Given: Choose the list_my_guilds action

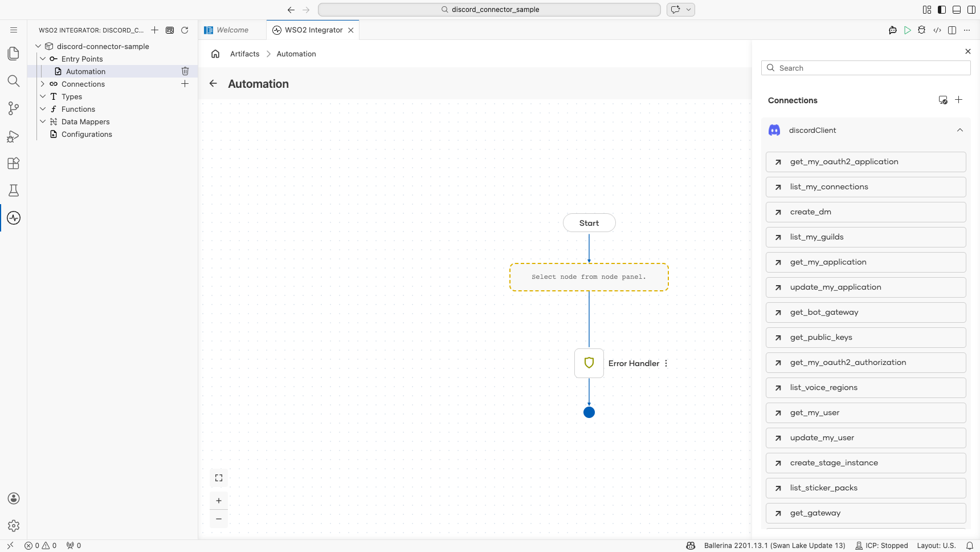Looking at the screenshot, I should pos(865,237).
